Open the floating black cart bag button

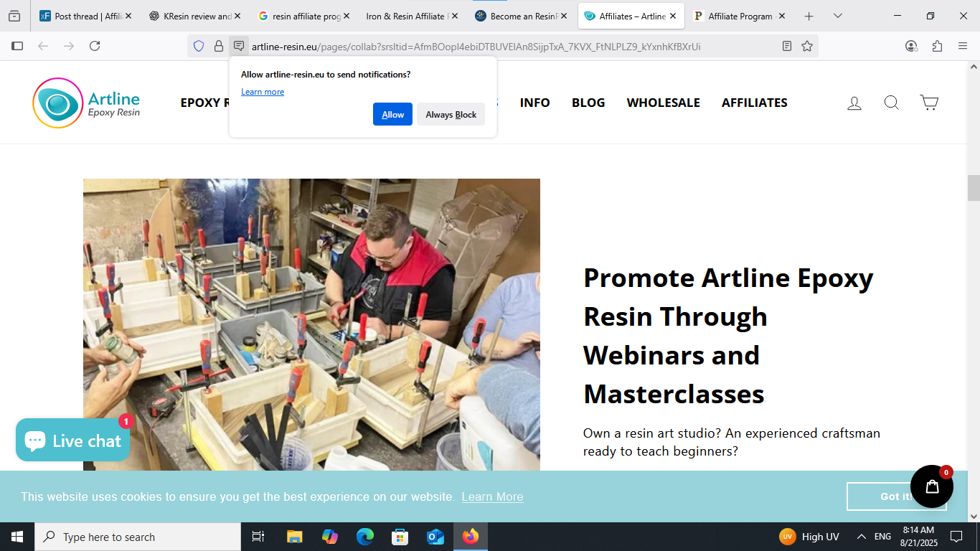point(932,486)
